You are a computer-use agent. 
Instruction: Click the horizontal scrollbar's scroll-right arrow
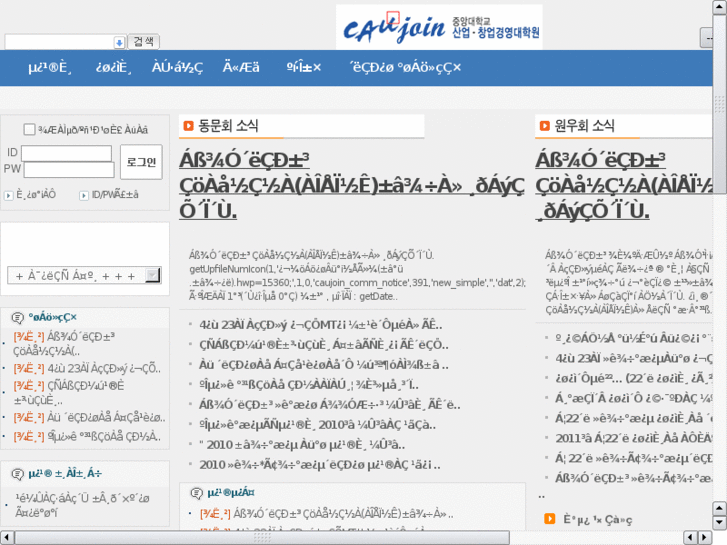(x=705, y=538)
